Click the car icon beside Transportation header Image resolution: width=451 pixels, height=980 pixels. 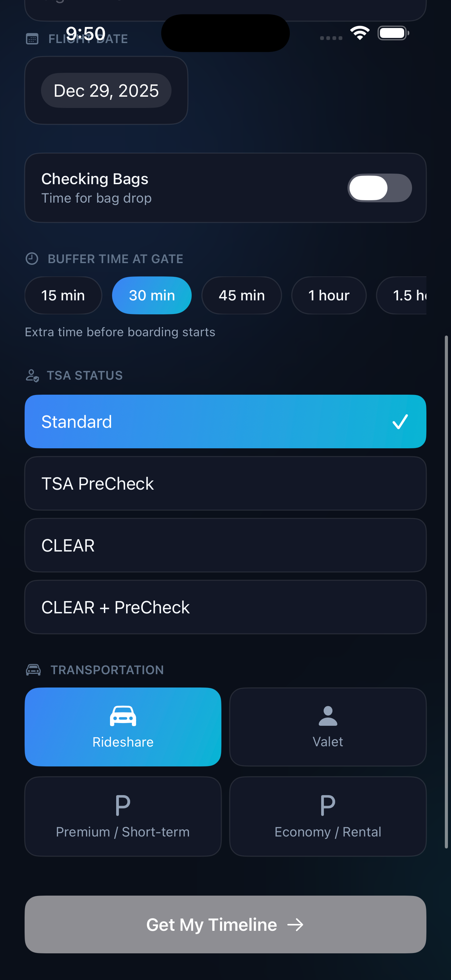point(33,670)
